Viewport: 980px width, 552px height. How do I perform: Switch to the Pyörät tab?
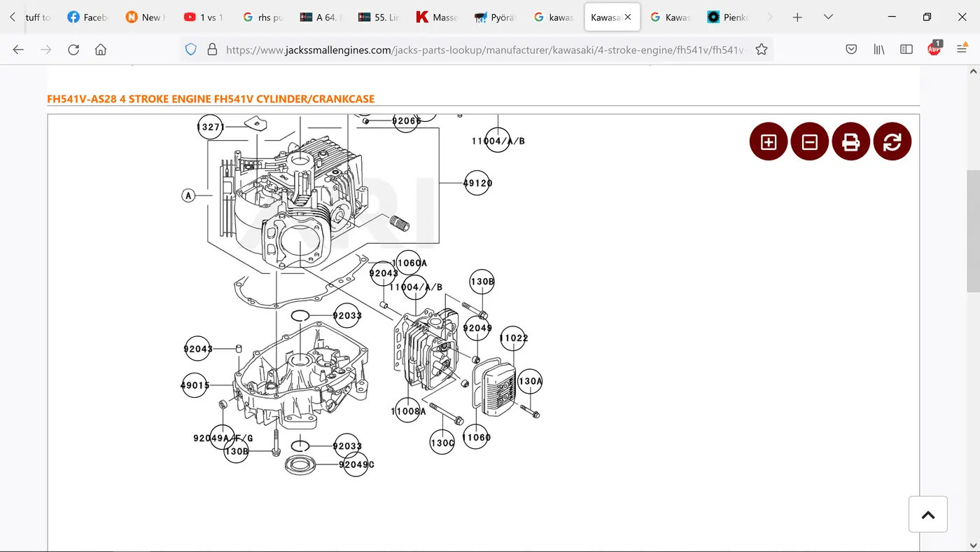pyautogui.click(x=495, y=18)
